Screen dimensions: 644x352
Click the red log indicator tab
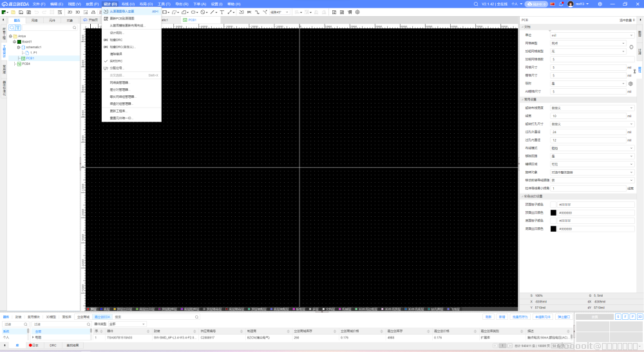coord(33,346)
